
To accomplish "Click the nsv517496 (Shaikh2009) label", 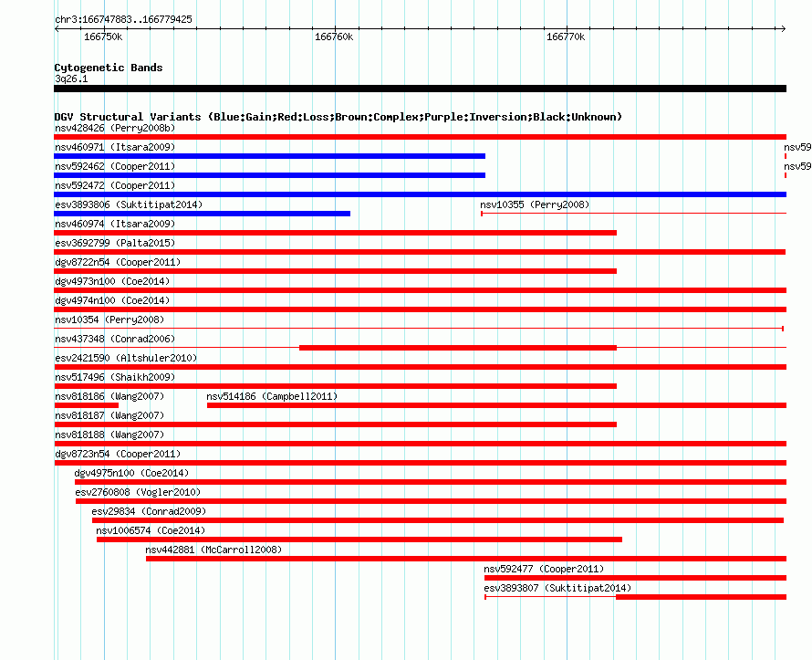I will [x=115, y=377].
